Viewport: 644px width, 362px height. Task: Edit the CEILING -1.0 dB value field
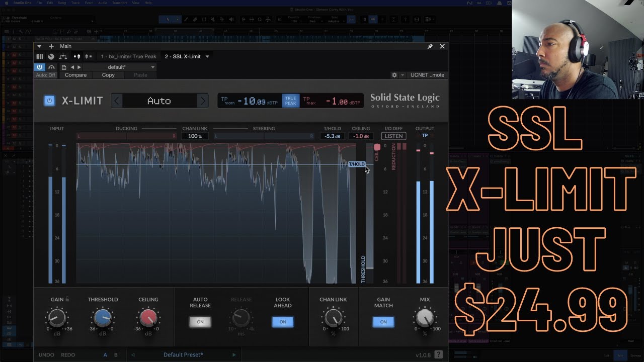coord(361,136)
